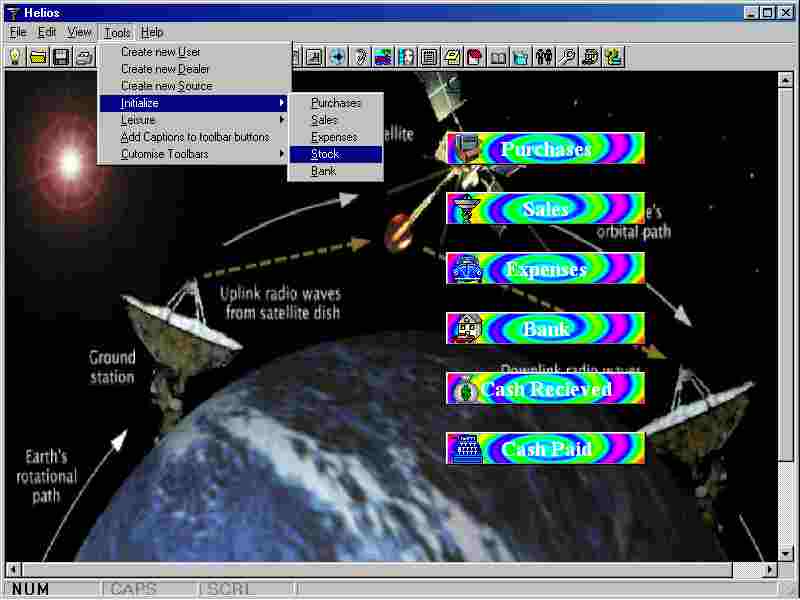
Task: Click the ear-shaped toolbar icon
Action: [x=360, y=57]
